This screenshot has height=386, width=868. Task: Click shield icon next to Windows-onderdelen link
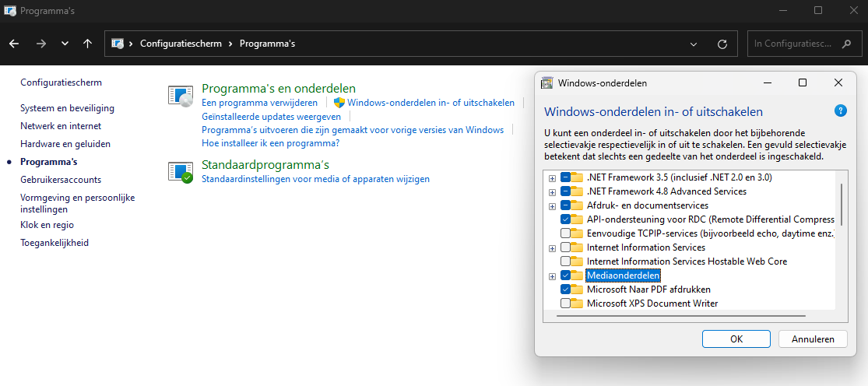pos(339,103)
